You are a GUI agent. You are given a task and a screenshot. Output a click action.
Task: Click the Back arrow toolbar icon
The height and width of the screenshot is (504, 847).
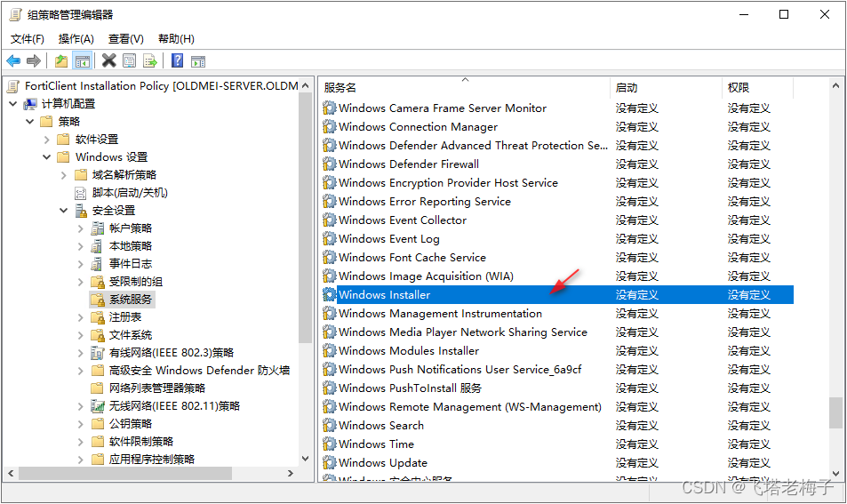coord(13,61)
